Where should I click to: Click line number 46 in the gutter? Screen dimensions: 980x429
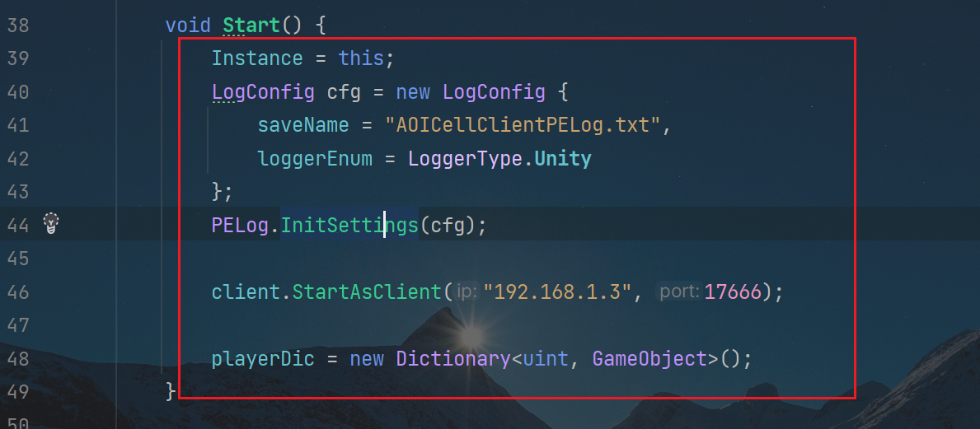(18, 292)
